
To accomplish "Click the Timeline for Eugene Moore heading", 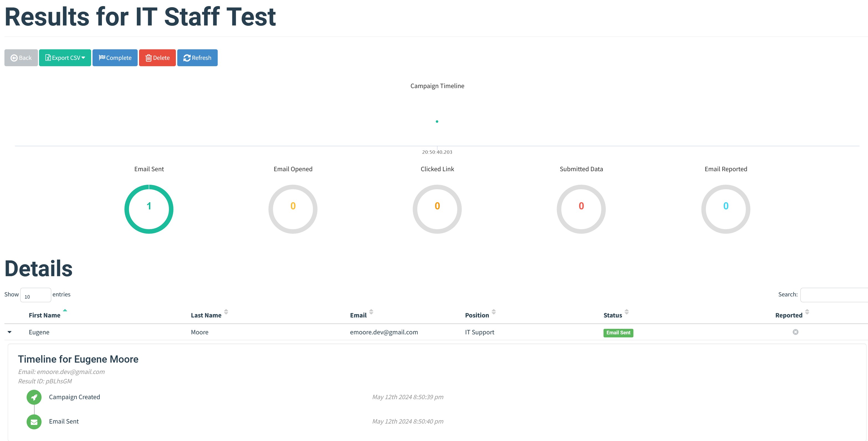I will coord(78,359).
